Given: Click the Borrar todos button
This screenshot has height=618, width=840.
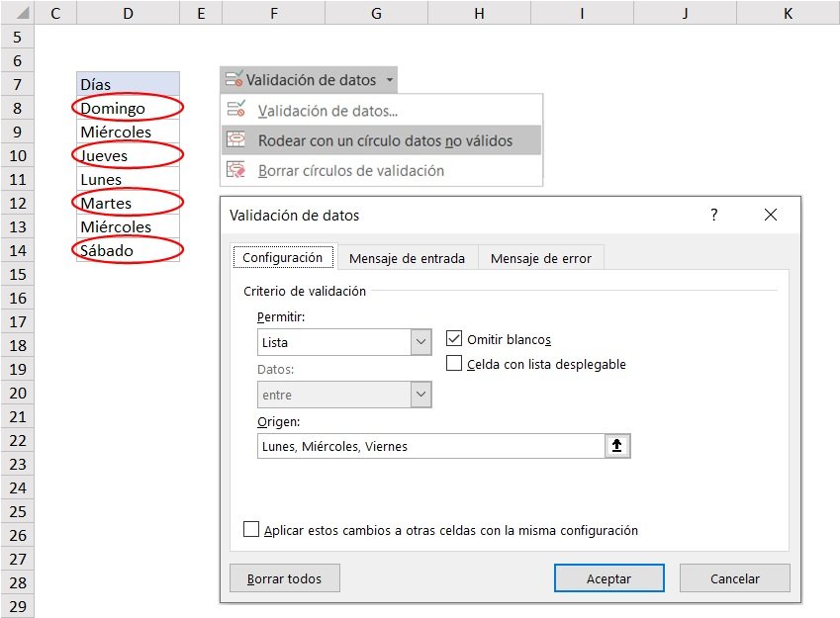Looking at the screenshot, I should 284,577.
